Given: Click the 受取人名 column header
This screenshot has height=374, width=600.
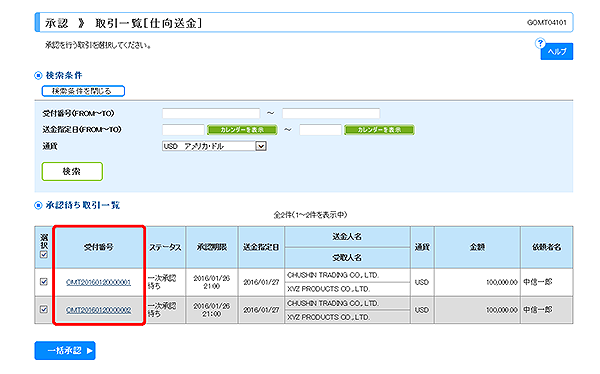Looking at the screenshot, I should 347,258.
